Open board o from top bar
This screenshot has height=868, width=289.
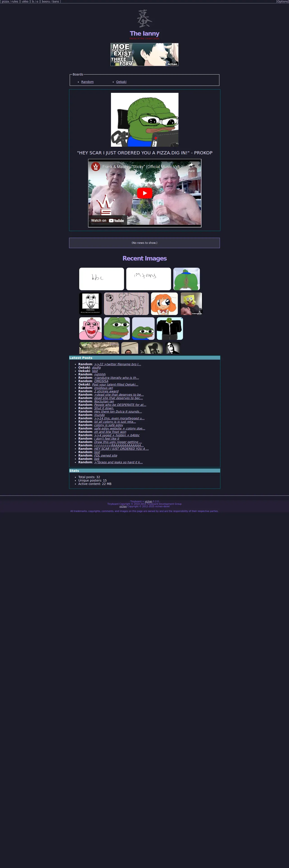(37, 2)
